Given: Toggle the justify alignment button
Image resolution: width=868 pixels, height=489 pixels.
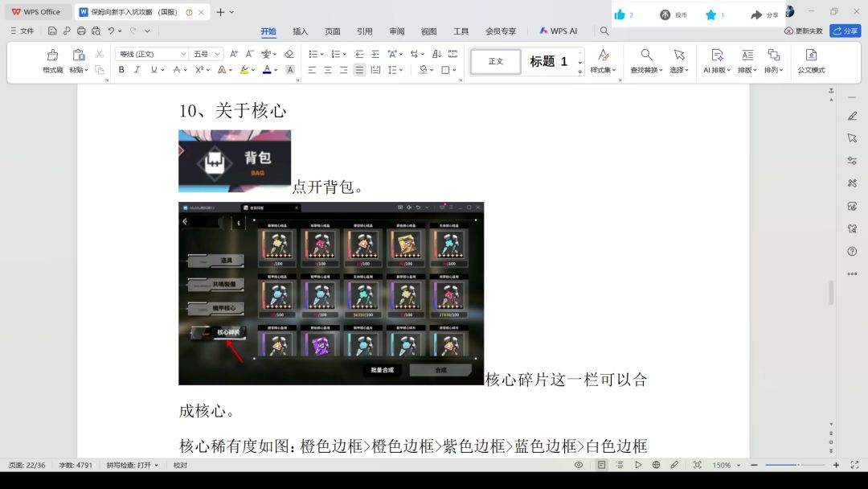Looking at the screenshot, I should (x=359, y=70).
